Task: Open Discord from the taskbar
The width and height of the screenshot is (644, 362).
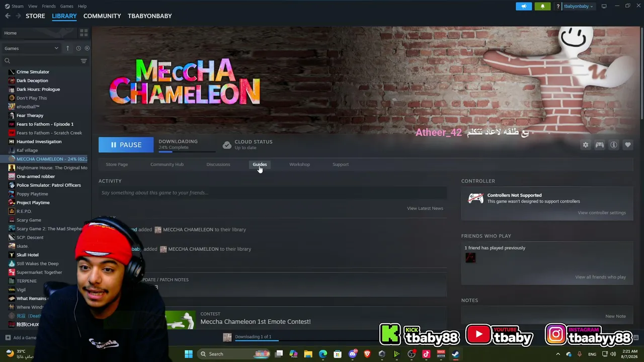Action: tap(353, 354)
